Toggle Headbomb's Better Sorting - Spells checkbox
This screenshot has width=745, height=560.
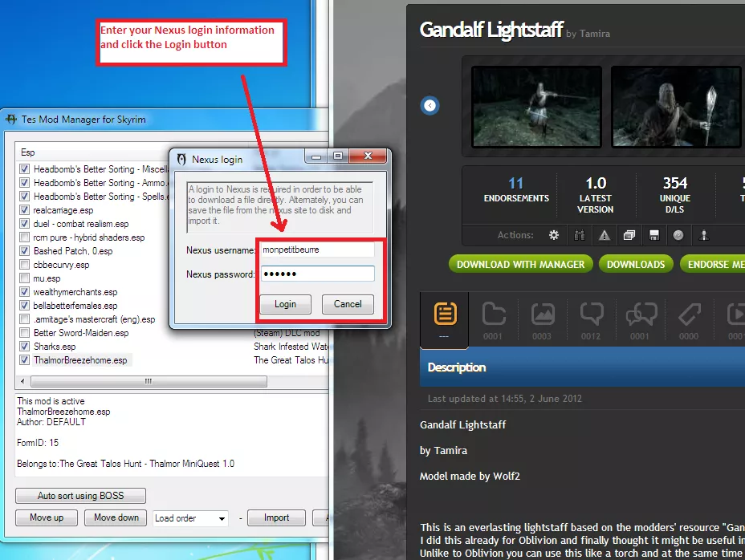click(24, 197)
